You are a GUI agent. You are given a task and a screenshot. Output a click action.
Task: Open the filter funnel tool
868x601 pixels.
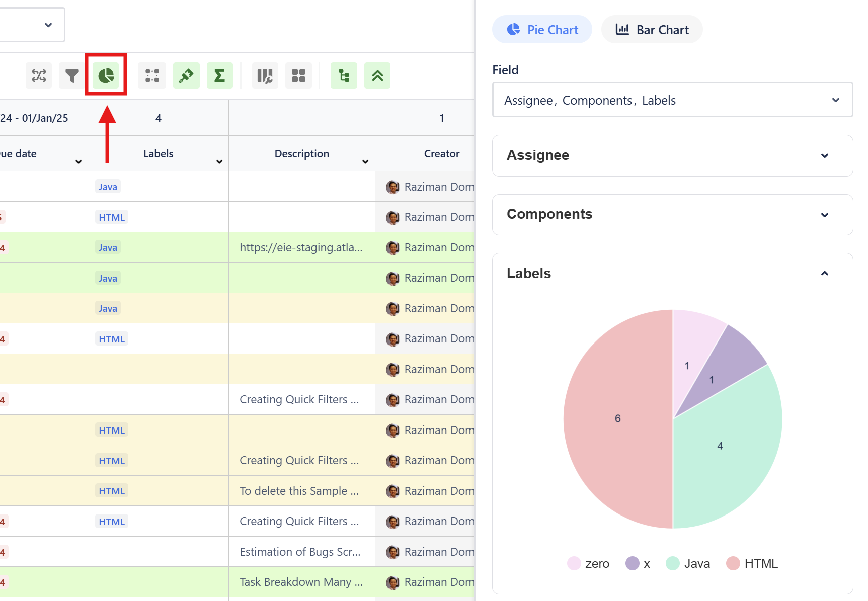pos(72,76)
